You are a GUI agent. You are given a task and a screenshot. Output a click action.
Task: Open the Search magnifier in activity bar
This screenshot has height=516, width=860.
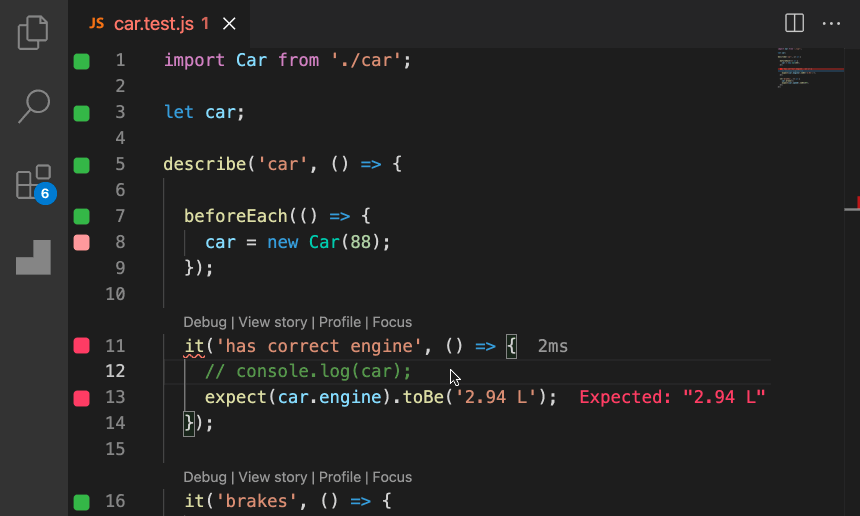click(x=33, y=106)
